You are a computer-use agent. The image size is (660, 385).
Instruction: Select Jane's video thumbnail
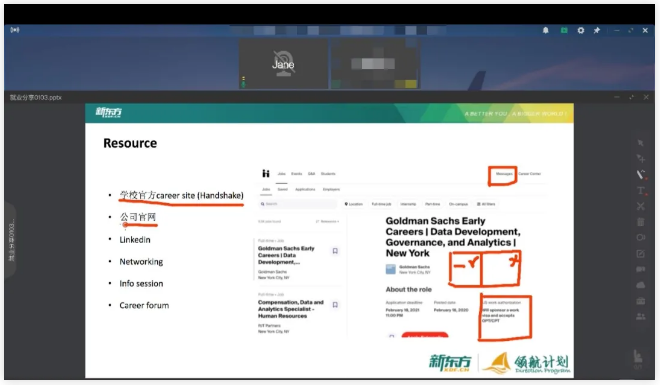point(283,64)
